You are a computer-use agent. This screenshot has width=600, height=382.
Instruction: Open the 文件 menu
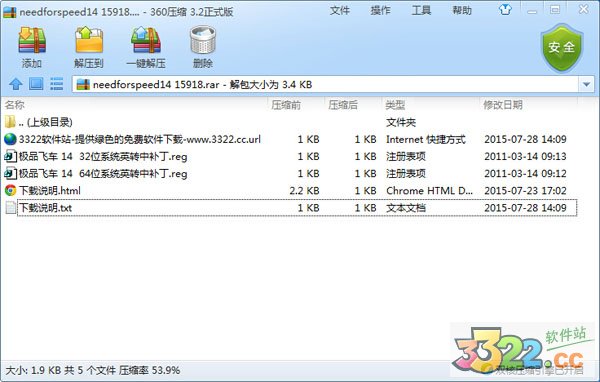[339, 10]
